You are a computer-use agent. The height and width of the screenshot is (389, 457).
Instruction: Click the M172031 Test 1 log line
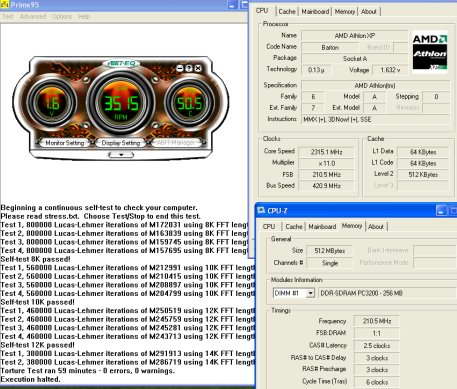coord(124,225)
